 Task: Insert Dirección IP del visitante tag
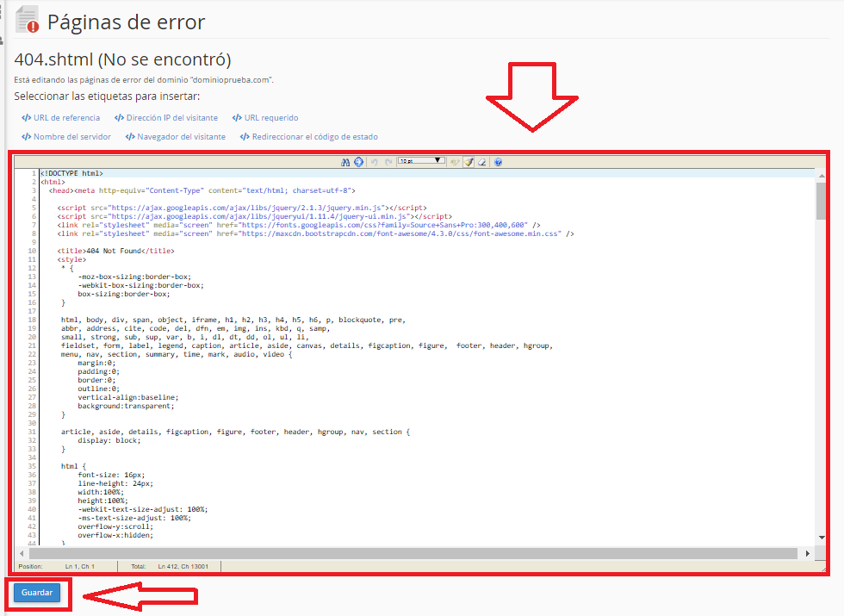pos(166,118)
